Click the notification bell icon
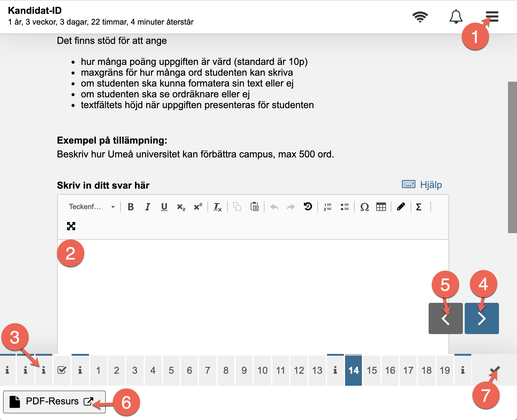Viewport: 517px width, 420px height. click(456, 17)
